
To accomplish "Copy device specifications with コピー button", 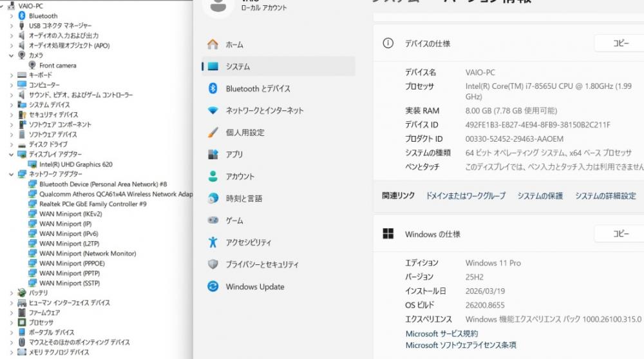I will [x=621, y=43].
